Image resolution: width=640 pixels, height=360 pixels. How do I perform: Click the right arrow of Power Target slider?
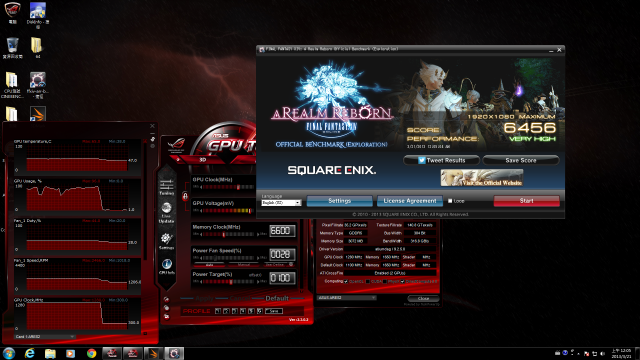[x=258, y=281]
